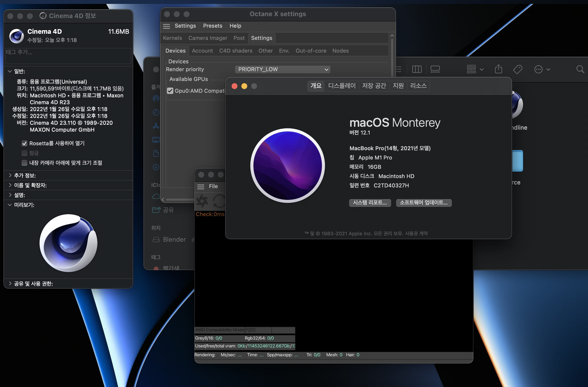Image resolution: width=588 pixels, height=387 pixels.
Task: Switch to the Account sub-tab
Action: [x=202, y=51]
